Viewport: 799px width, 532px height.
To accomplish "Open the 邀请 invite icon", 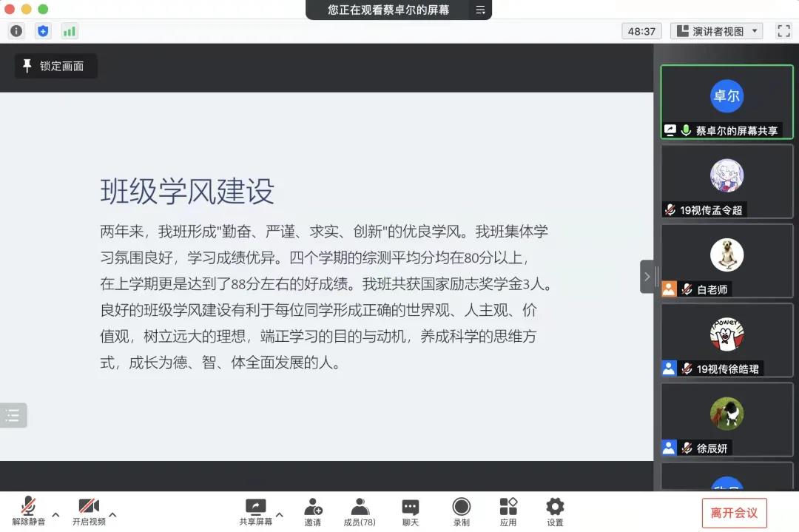I will (x=313, y=511).
